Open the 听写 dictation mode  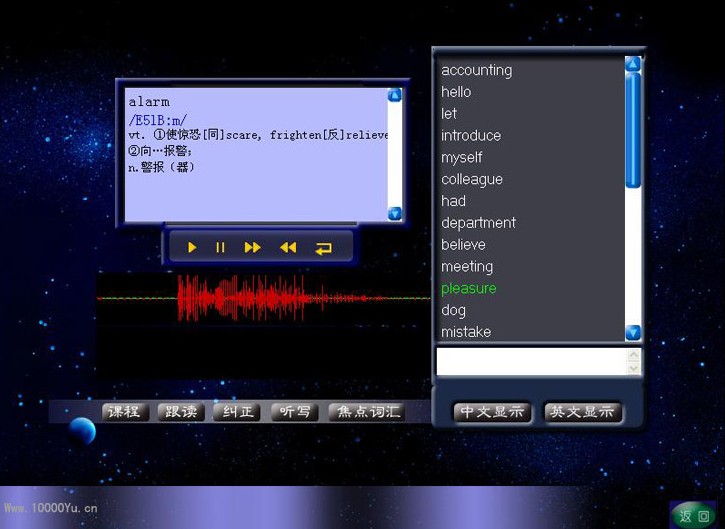coord(294,412)
